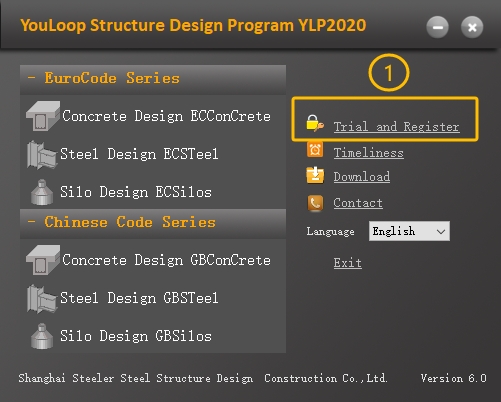Click the orange download folder icon
This screenshot has width=501, height=402.
pyautogui.click(x=315, y=175)
